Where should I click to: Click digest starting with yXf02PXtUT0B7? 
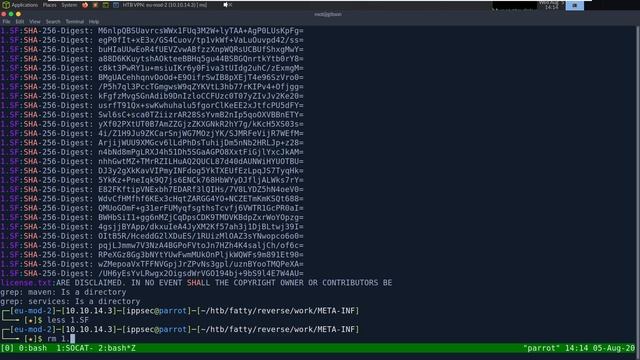click(200, 124)
